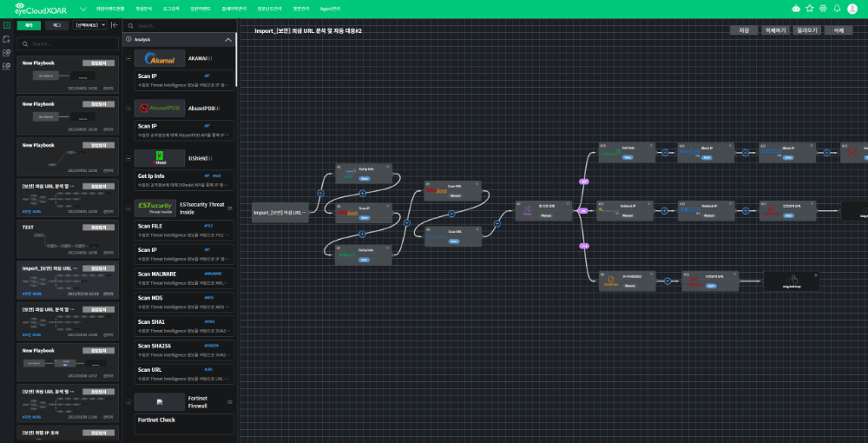Collapse the DShield group with minus toggle
Image resolution: width=868 pixels, height=443 pixels.
tap(129, 158)
